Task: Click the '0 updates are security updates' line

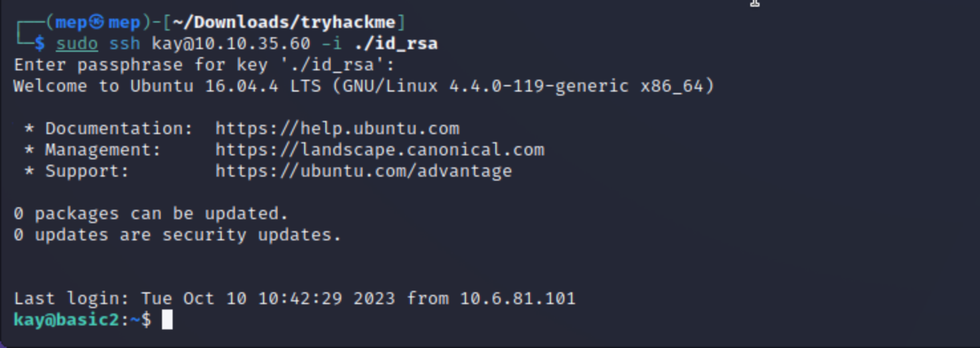Action: (x=177, y=234)
